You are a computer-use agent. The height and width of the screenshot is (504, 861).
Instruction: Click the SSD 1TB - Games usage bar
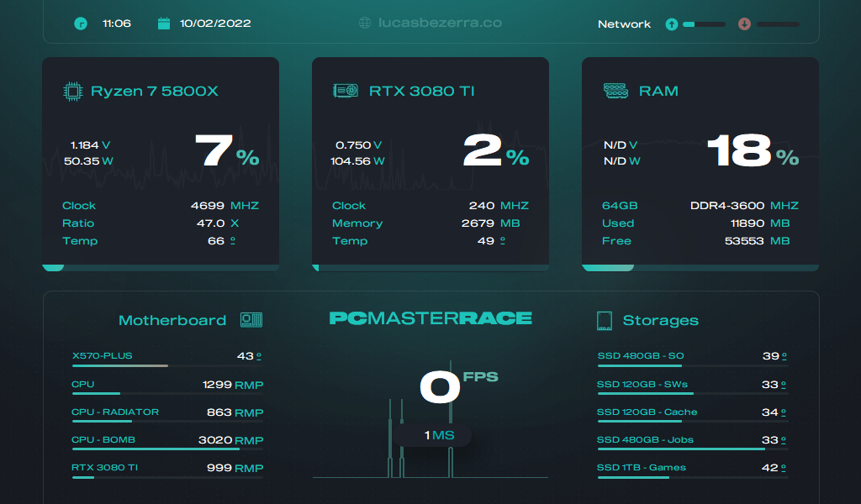693,477
